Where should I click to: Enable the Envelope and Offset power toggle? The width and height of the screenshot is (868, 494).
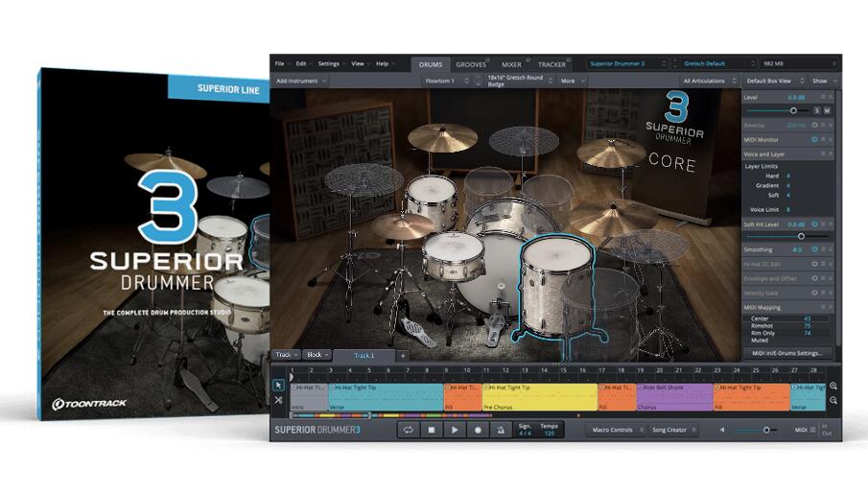(814, 278)
